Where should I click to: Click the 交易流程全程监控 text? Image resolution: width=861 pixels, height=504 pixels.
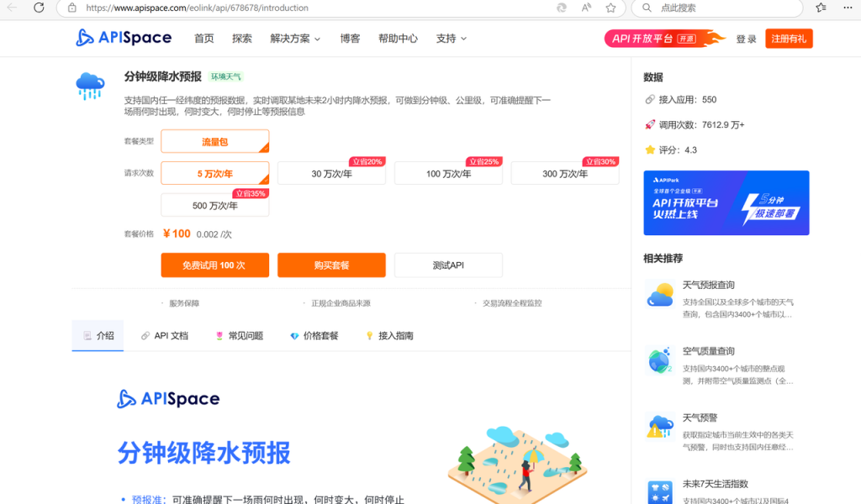click(512, 302)
